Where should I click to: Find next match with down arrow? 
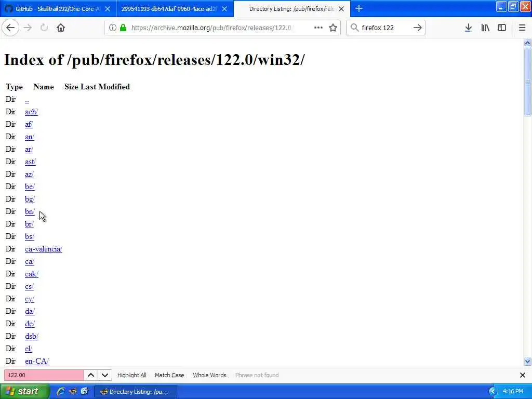[105, 375]
